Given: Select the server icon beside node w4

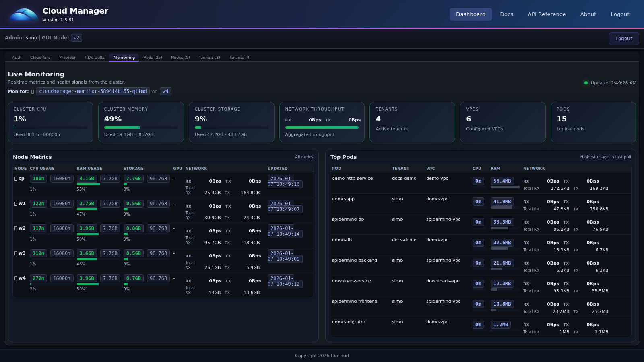Looking at the screenshot, I should coord(16,278).
